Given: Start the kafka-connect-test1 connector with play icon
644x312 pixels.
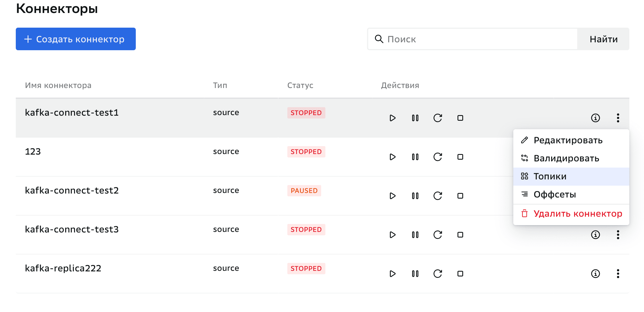Looking at the screenshot, I should (392, 118).
